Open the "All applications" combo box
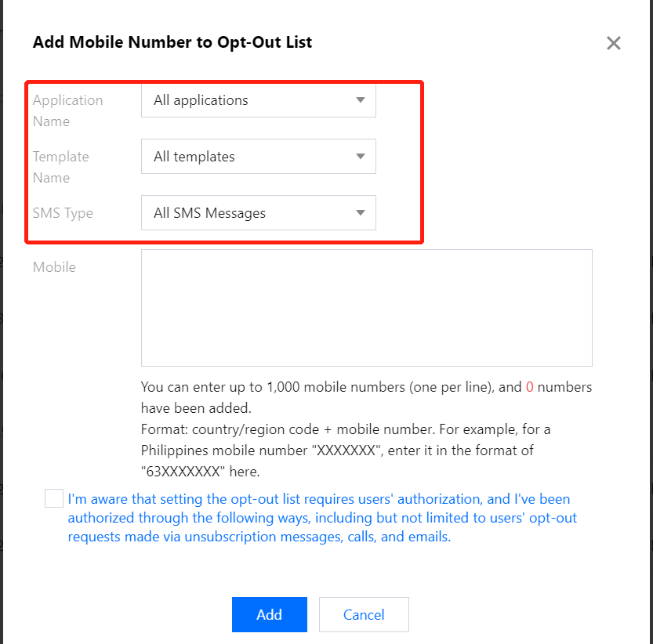Image resolution: width=653 pixels, height=644 pixels. tap(249, 100)
